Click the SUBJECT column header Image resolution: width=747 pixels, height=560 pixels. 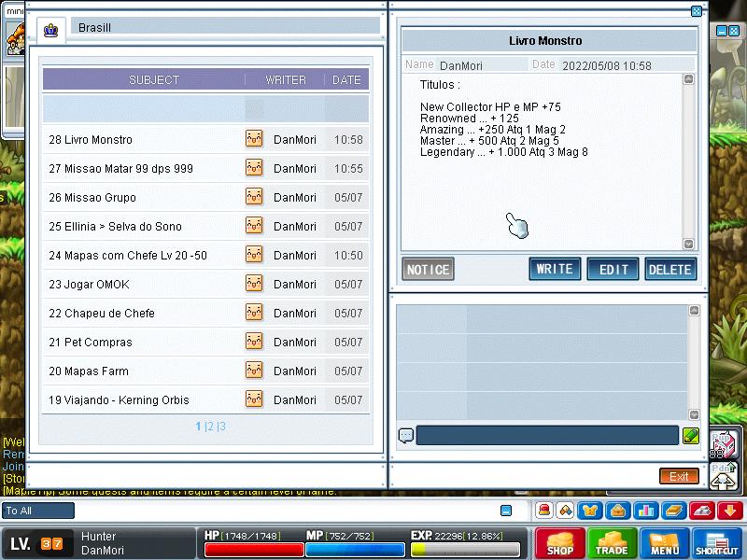click(153, 80)
